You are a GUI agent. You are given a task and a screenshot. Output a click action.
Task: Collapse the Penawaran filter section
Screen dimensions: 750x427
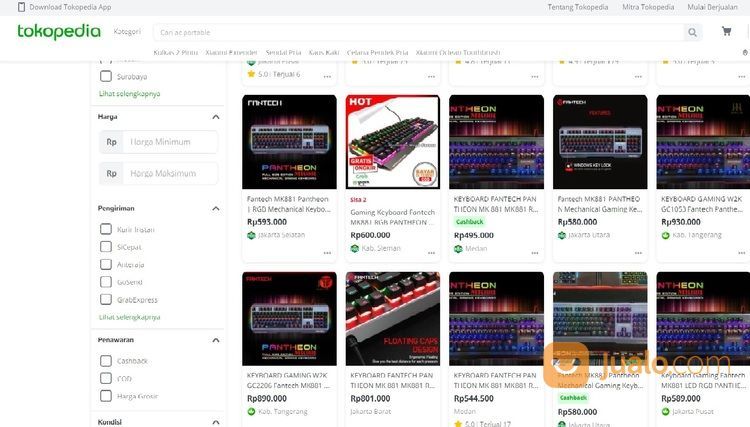(x=216, y=340)
